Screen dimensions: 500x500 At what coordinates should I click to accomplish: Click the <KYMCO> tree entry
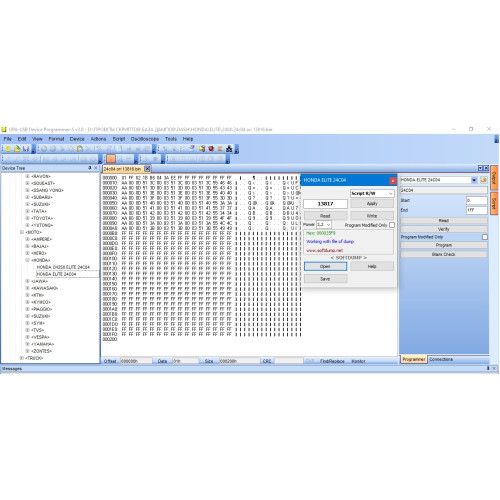(41, 302)
